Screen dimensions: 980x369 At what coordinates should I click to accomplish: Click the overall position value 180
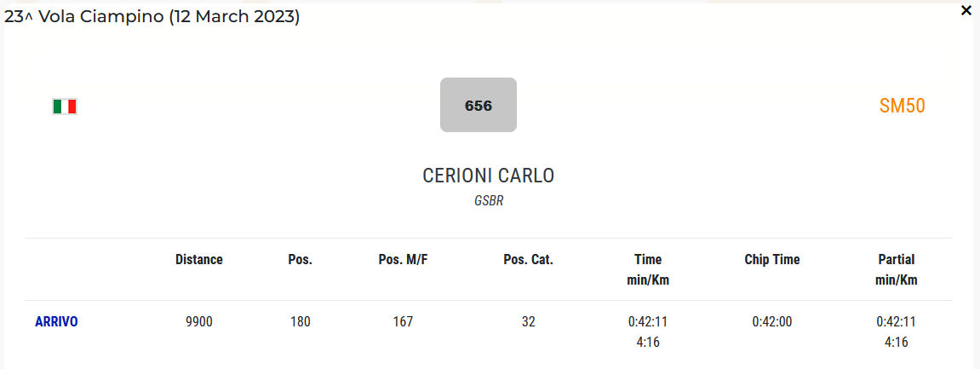(301, 321)
